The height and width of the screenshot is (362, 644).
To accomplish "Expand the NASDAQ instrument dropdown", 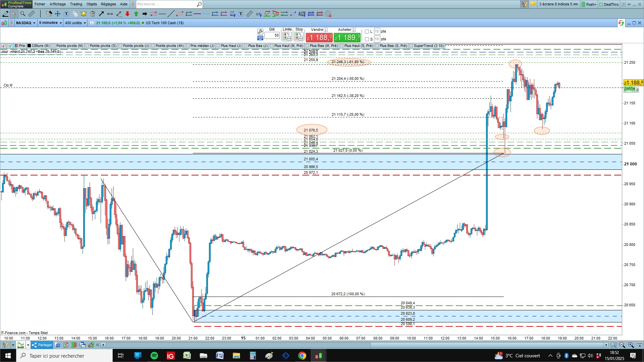I will pos(25,23).
